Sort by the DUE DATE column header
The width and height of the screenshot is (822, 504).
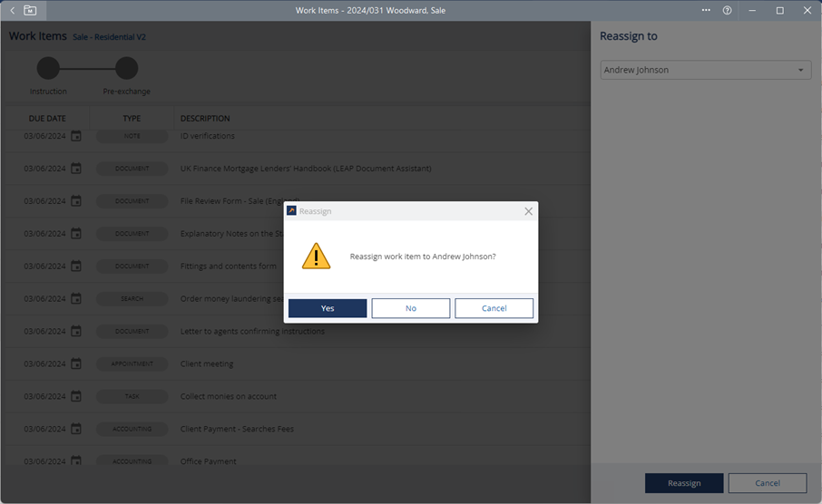[47, 118]
